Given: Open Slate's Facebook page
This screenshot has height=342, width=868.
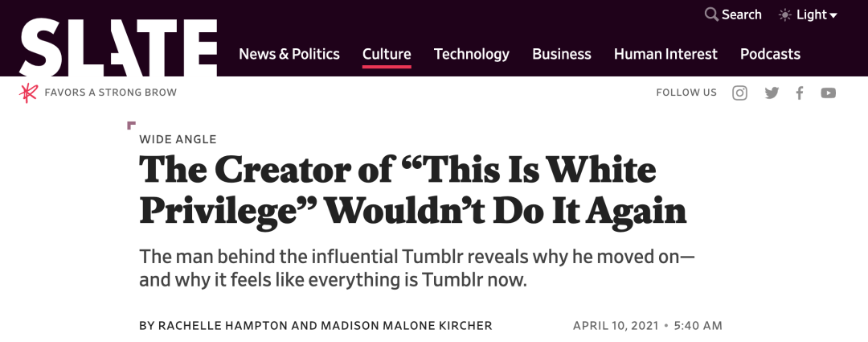Looking at the screenshot, I should [800, 93].
